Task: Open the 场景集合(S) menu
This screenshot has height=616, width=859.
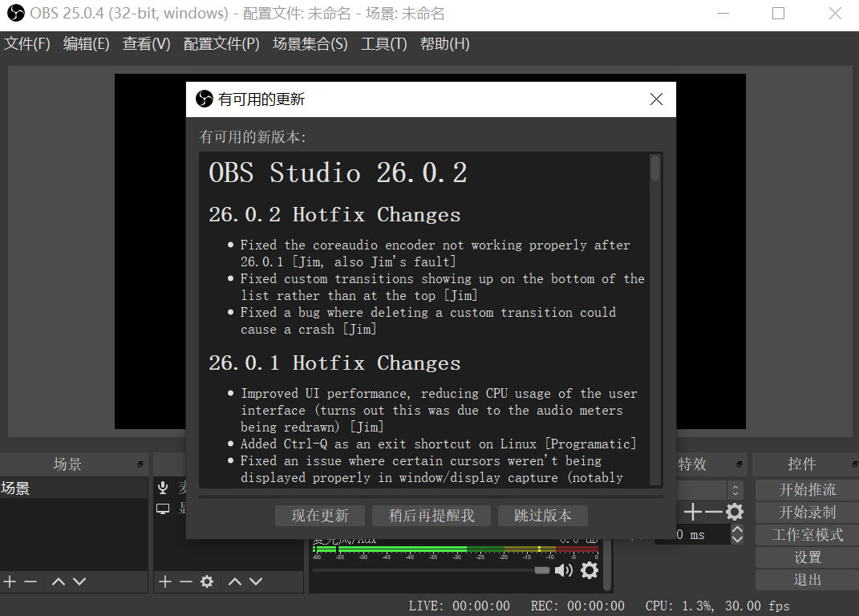Action: [310, 44]
